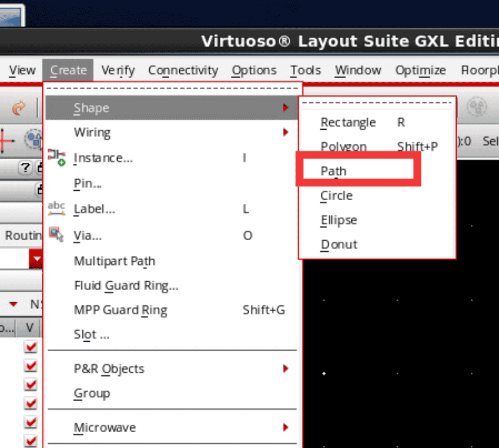Open the Verify menu
Screen dimensions: 499x448
click(118, 70)
